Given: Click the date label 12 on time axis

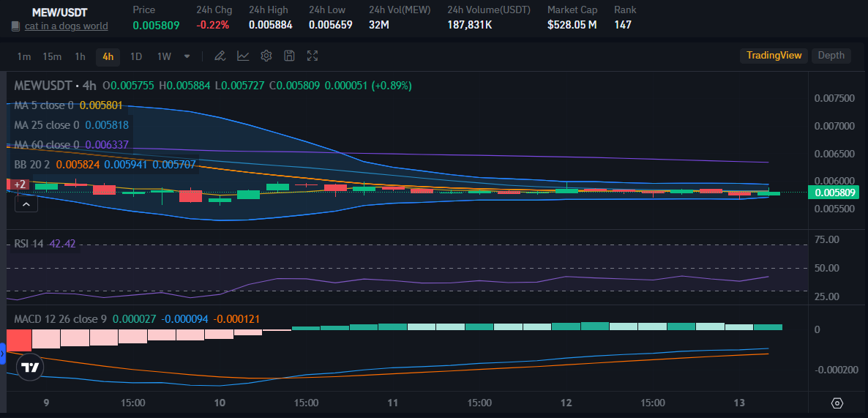Looking at the screenshot, I should click(x=566, y=403).
